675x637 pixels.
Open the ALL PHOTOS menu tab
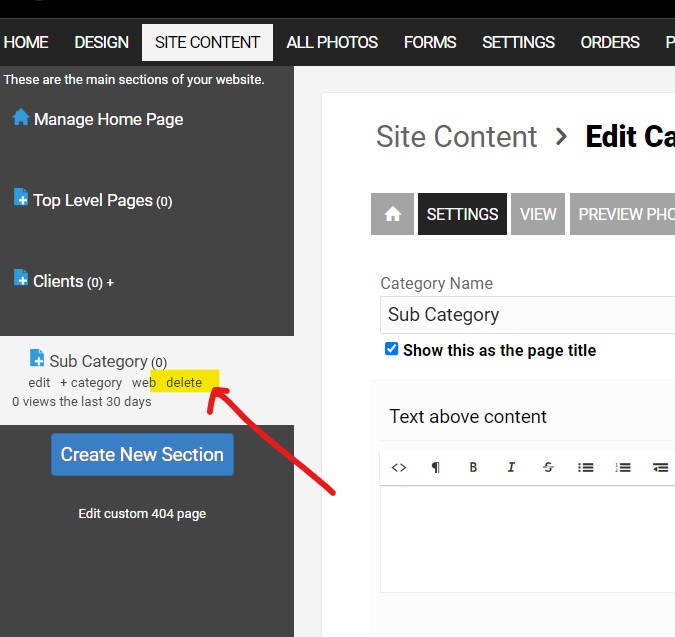(x=332, y=43)
